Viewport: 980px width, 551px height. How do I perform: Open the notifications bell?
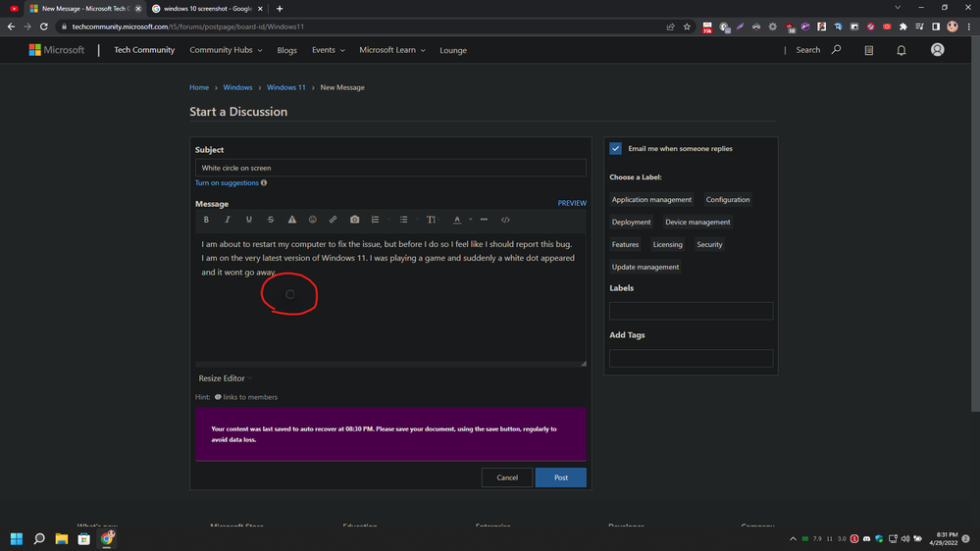tap(902, 50)
